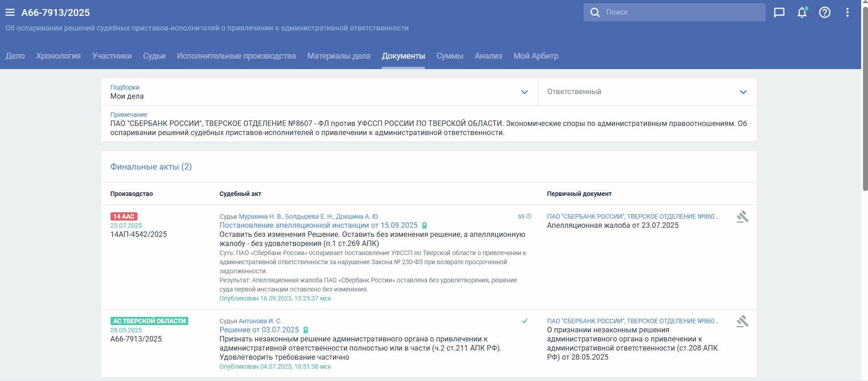This screenshot has height=381, width=868.
Task: Click the page vertical scrollbar
Action: tap(865, 100)
